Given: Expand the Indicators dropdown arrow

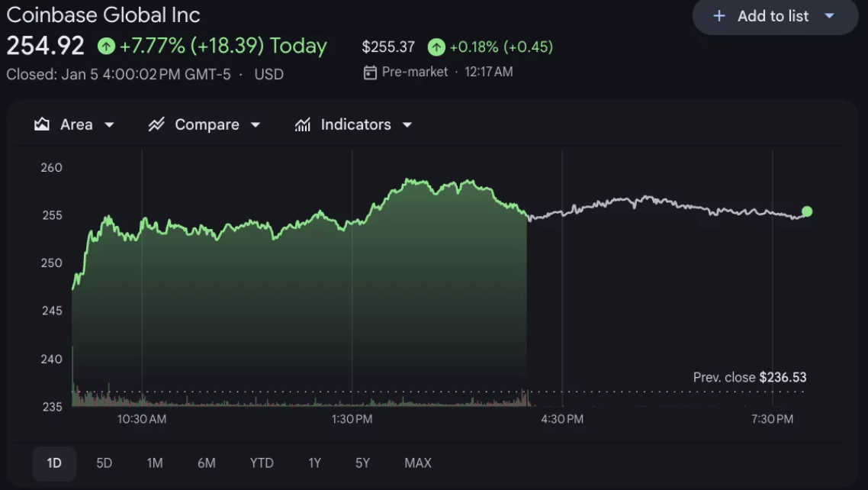Looking at the screenshot, I should tap(407, 124).
